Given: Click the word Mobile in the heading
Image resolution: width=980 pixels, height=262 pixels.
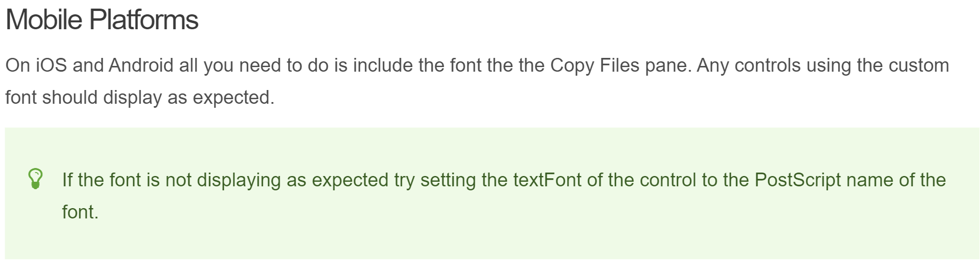Looking at the screenshot, I should pos(44,20).
